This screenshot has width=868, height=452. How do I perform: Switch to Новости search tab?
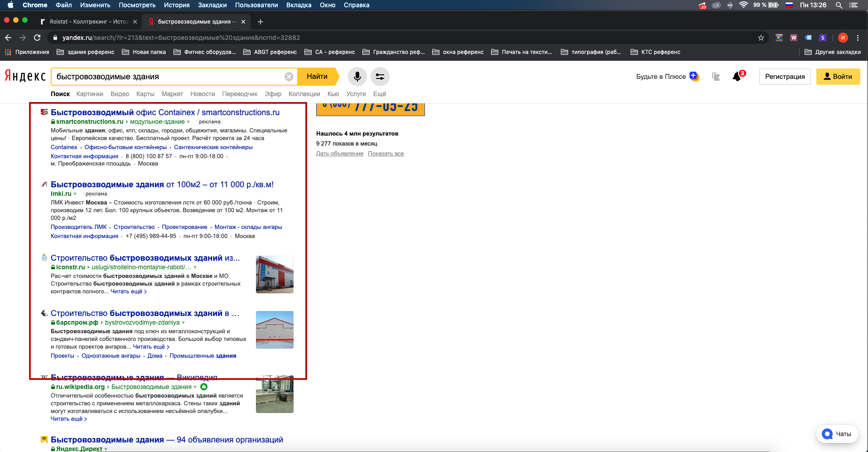203,94
